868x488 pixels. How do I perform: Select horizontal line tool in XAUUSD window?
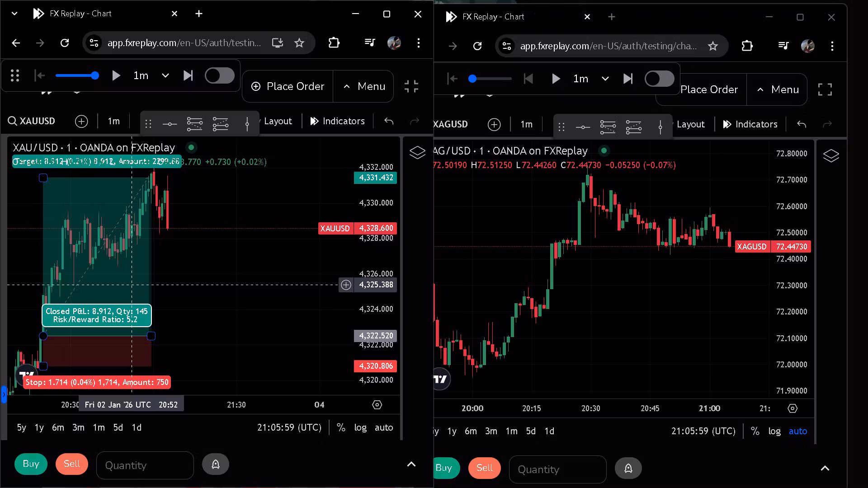click(x=170, y=124)
